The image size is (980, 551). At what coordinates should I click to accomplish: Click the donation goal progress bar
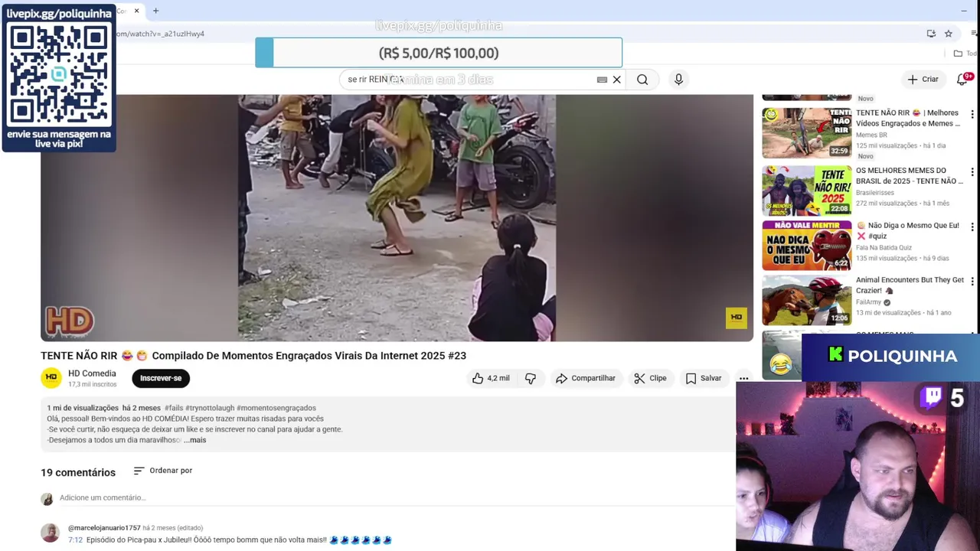tap(439, 53)
